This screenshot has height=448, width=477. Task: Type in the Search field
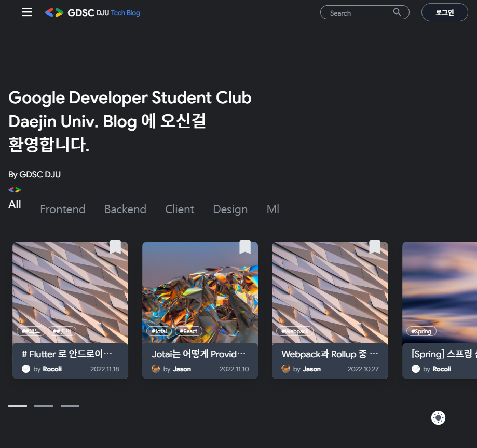tap(358, 13)
